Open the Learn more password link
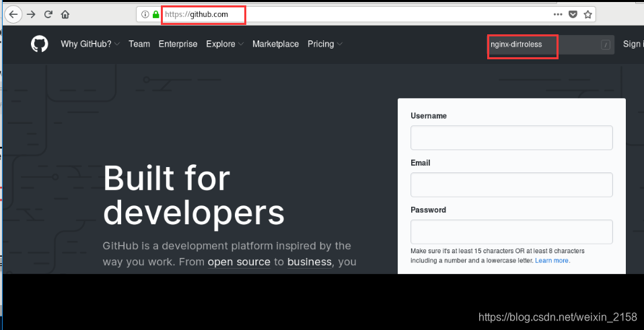The width and height of the screenshot is (644, 330). click(x=552, y=261)
